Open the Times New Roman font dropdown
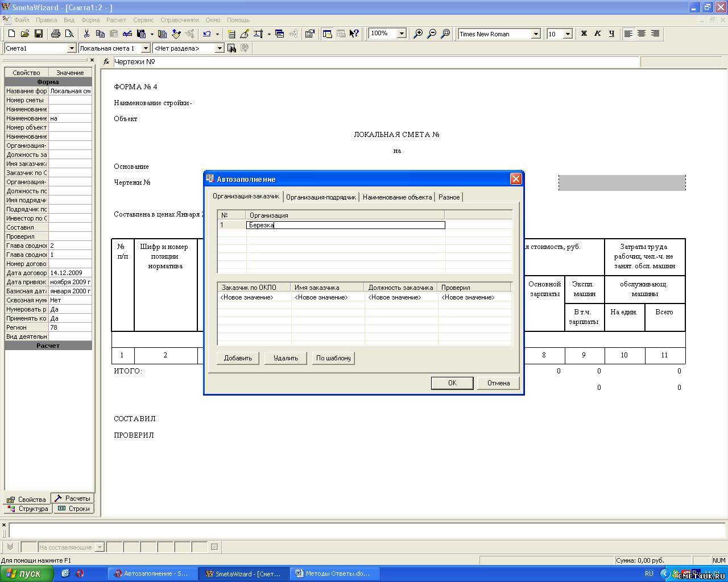728x582 pixels. 535,34
